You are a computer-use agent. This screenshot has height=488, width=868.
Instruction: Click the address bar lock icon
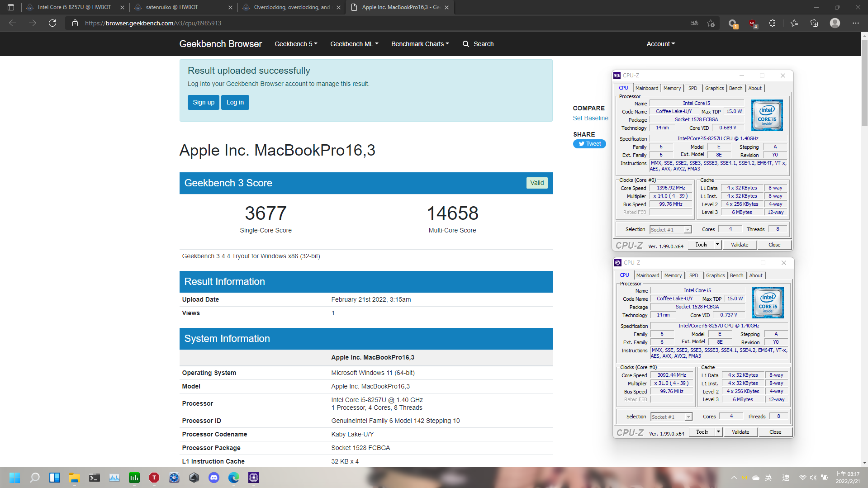[75, 23]
